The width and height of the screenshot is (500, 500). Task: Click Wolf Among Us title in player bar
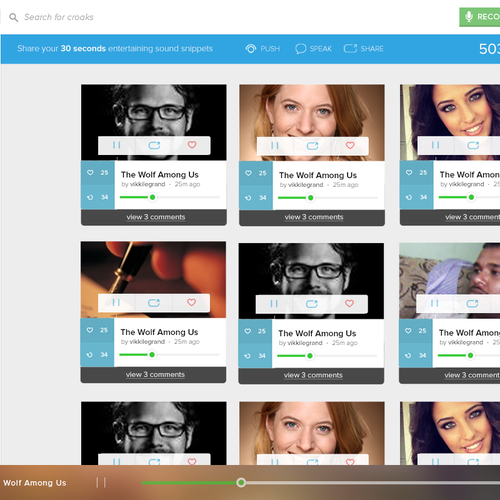pos(35,483)
